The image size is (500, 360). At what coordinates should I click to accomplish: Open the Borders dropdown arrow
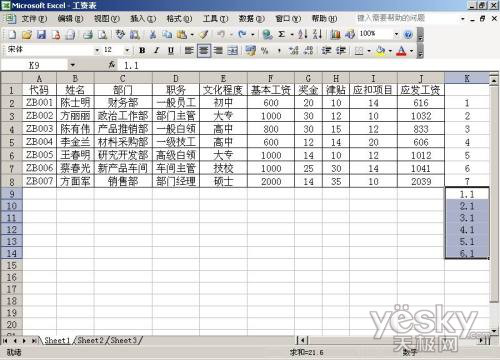[369, 51]
